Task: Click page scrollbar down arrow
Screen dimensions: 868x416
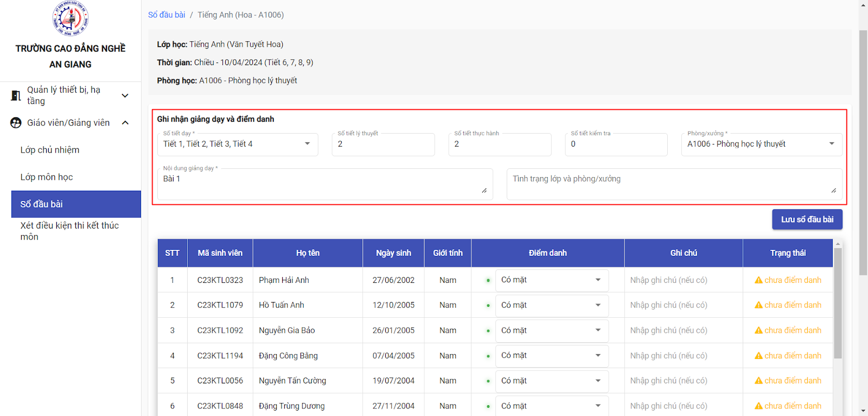Action: (863, 411)
